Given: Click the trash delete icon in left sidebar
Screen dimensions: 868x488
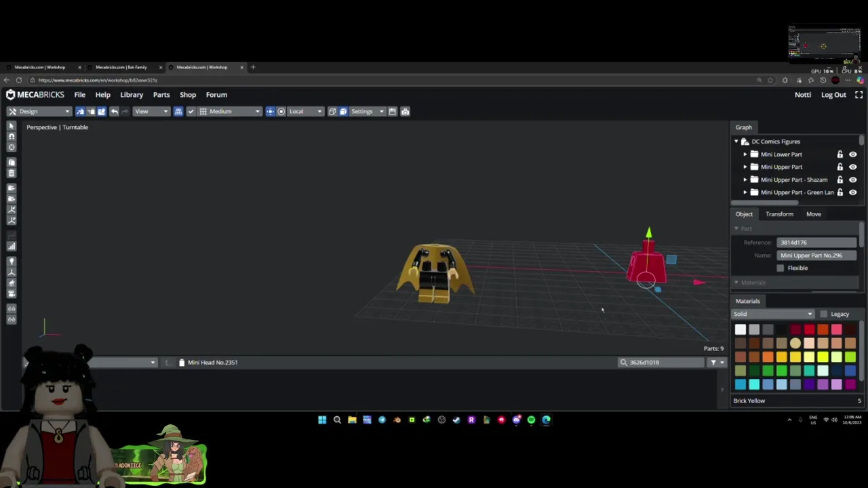Looking at the screenshot, I should pos(12,174).
